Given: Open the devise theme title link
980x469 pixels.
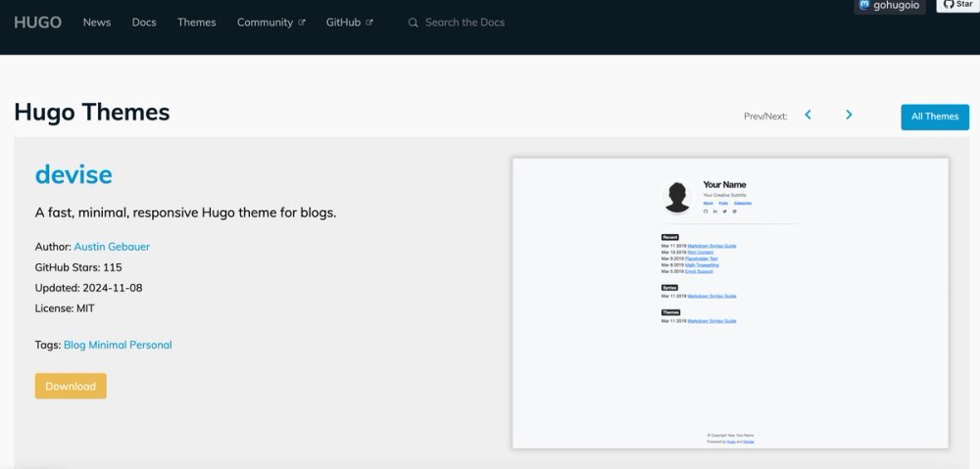Looking at the screenshot, I should (73, 174).
